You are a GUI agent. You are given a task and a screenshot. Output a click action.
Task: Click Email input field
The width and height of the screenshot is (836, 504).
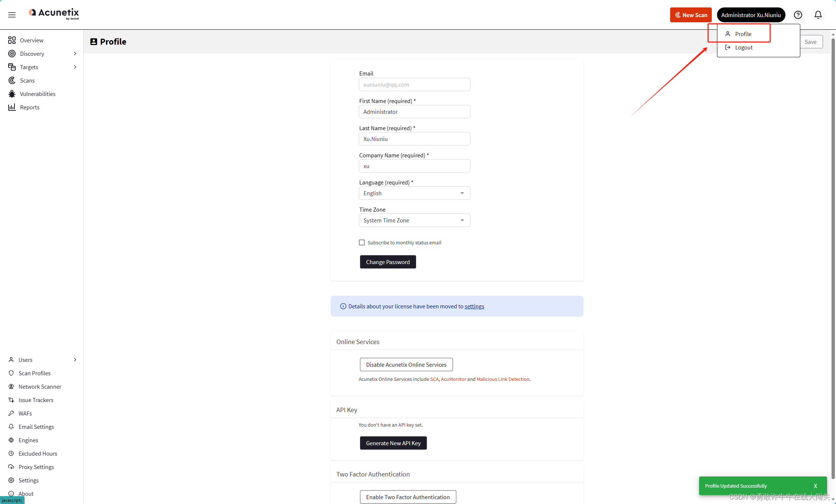[414, 84]
